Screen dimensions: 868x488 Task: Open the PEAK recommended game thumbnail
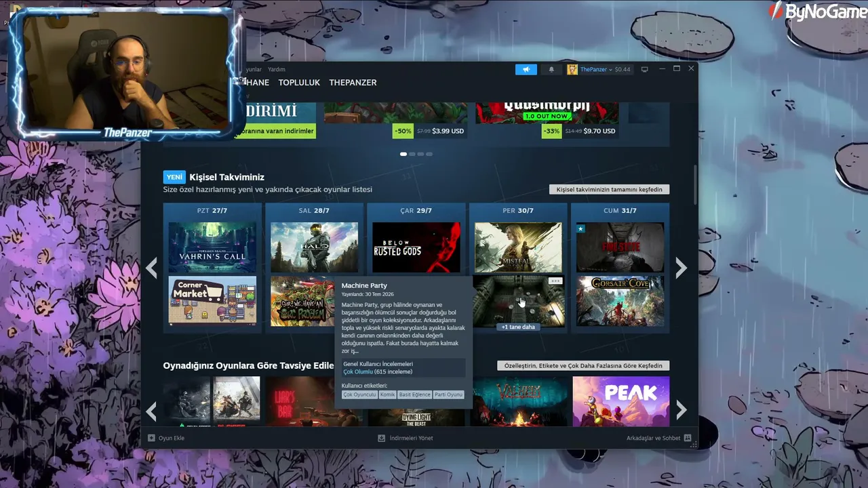click(620, 401)
